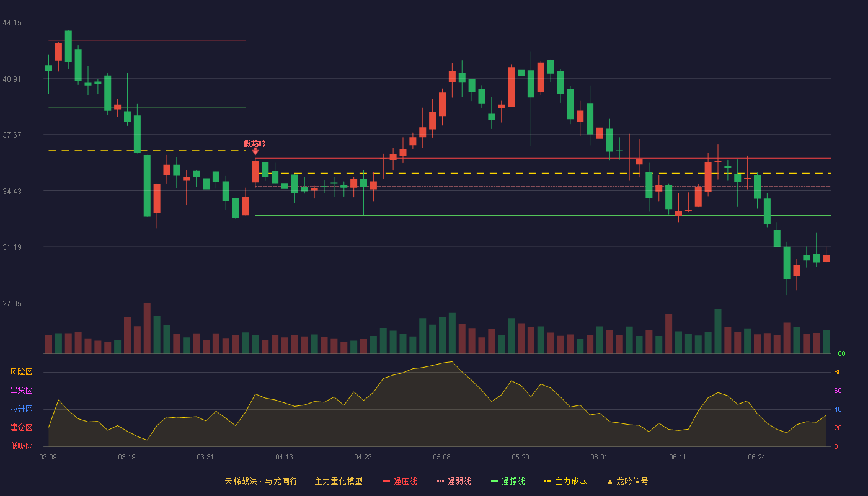Click the 04-13 date label
The height and width of the screenshot is (496, 868).
[284, 457]
